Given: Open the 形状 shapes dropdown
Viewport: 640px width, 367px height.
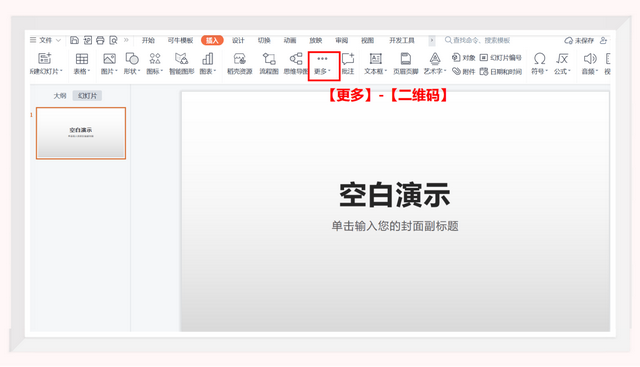Looking at the screenshot, I should (x=132, y=64).
